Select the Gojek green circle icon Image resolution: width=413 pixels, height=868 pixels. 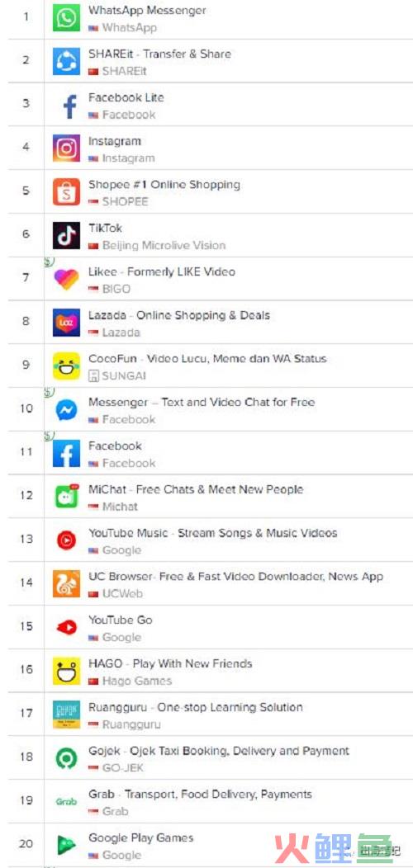coord(67,758)
